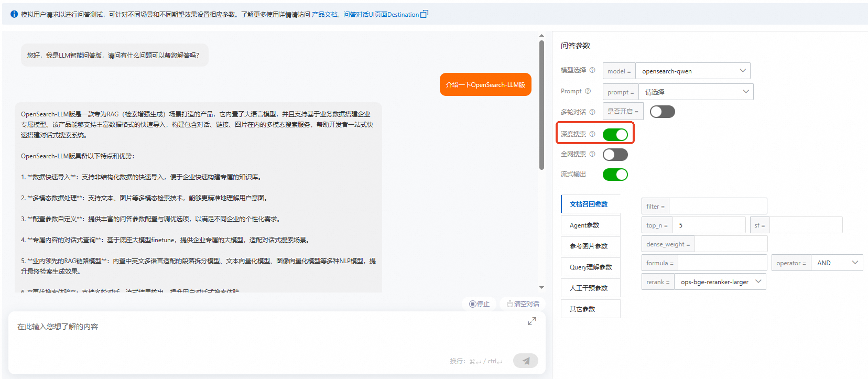Enable the 全网搜索 switch

click(615, 155)
